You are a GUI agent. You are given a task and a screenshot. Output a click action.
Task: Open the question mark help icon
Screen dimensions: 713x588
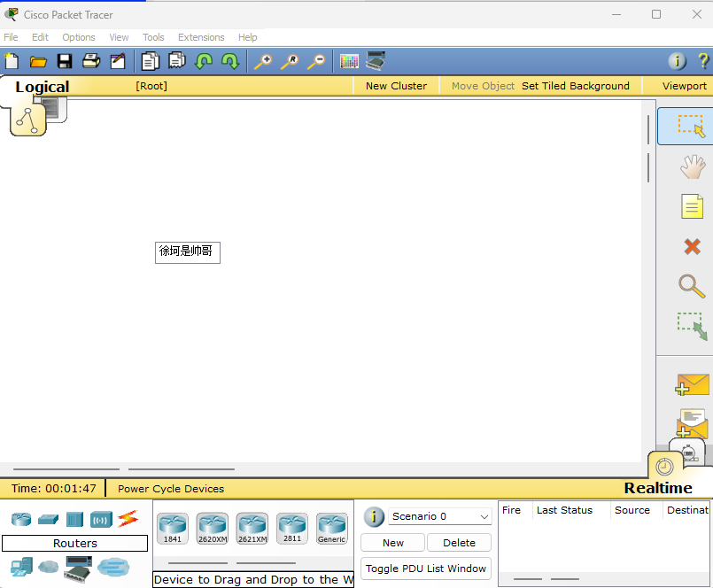tap(703, 60)
